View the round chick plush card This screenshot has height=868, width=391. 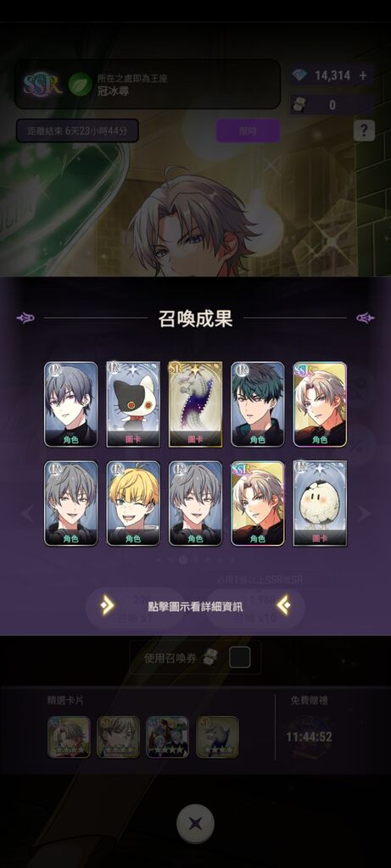pos(320,504)
